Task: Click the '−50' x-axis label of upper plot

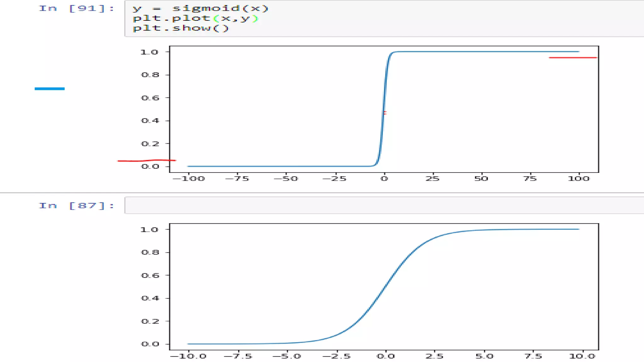Action: point(286,179)
